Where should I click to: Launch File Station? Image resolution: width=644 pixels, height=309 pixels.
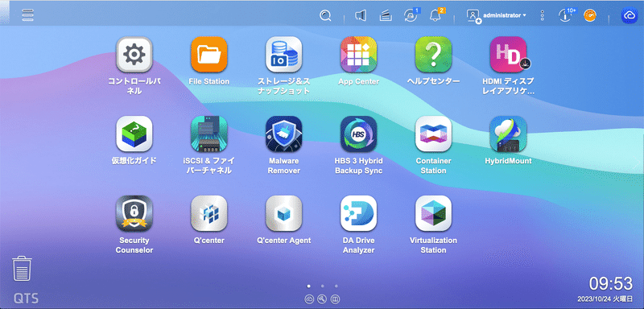[209, 54]
